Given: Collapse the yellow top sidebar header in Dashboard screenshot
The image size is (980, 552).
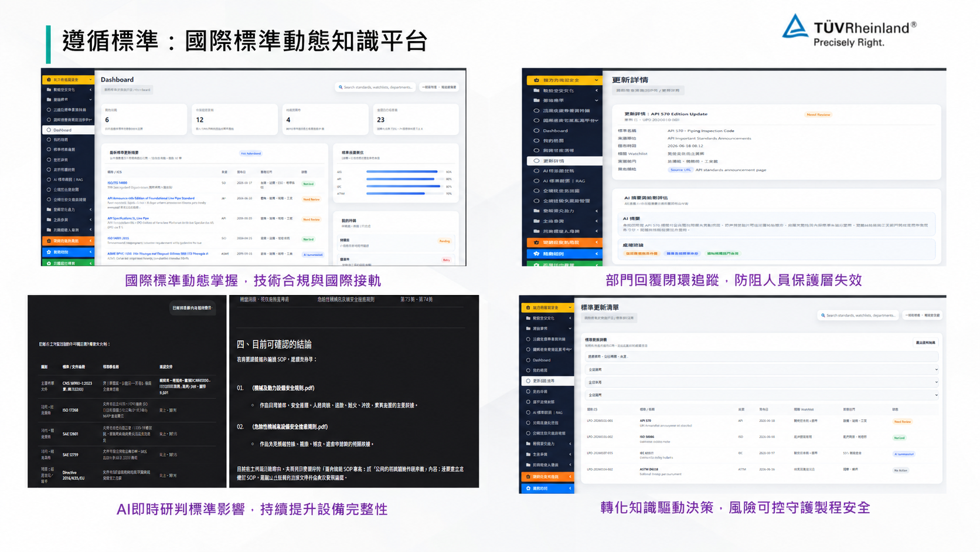Looking at the screenshot, I should [x=67, y=79].
